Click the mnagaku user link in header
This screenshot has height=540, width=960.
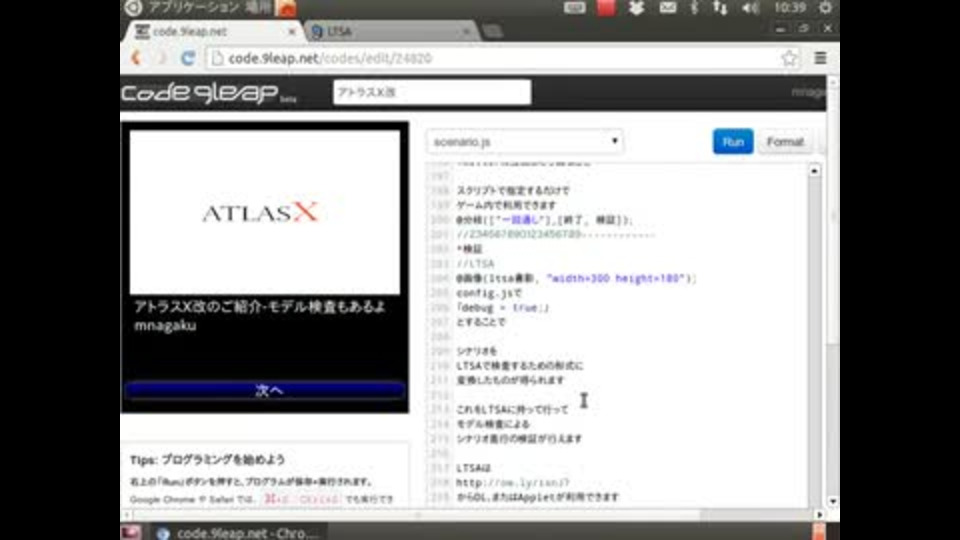tap(808, 92)
